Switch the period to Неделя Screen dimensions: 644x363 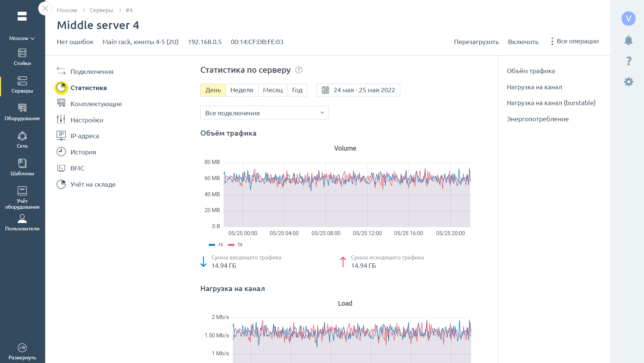coord(241,90)
